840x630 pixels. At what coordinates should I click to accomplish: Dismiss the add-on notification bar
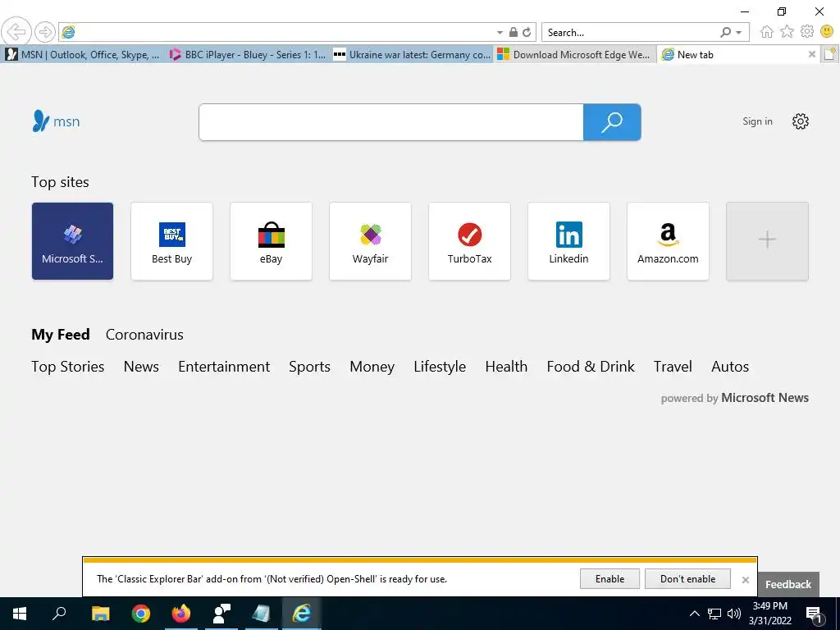(745, 580)
